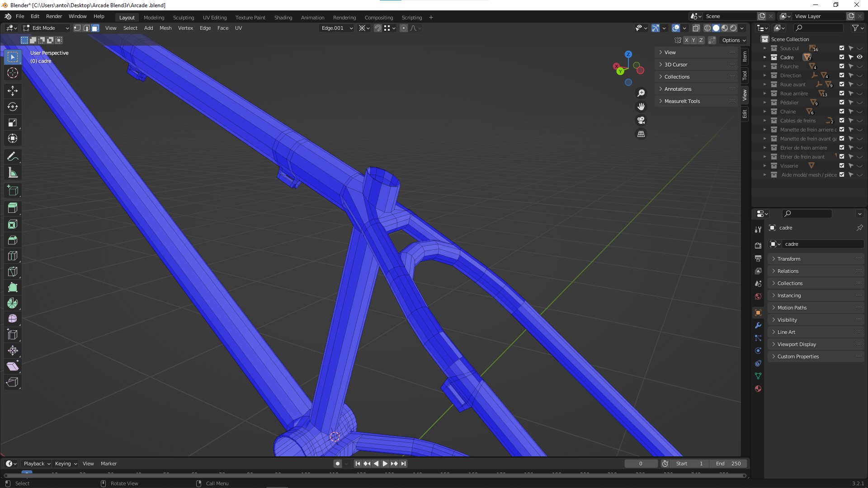This screenshot has height=488, width=868.
Task: Open the Modifier properties wrench tab
Action: pyautogui.click(x=758, y=325)
